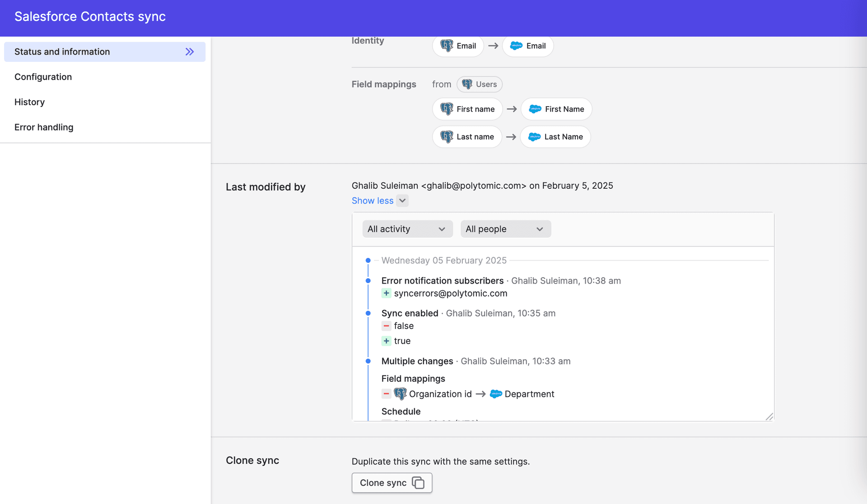Click the PostgreSQL icon in the Users chip
This screenshot has width=867, height=504.
467,84
